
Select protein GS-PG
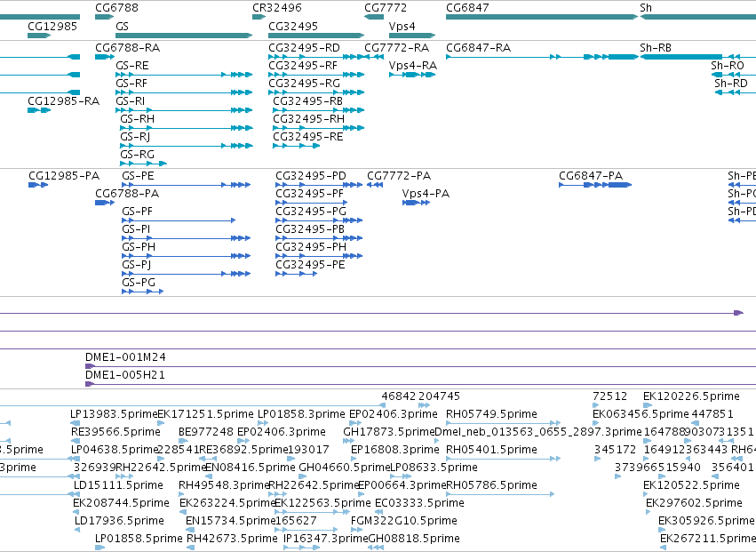coord(143,292)
